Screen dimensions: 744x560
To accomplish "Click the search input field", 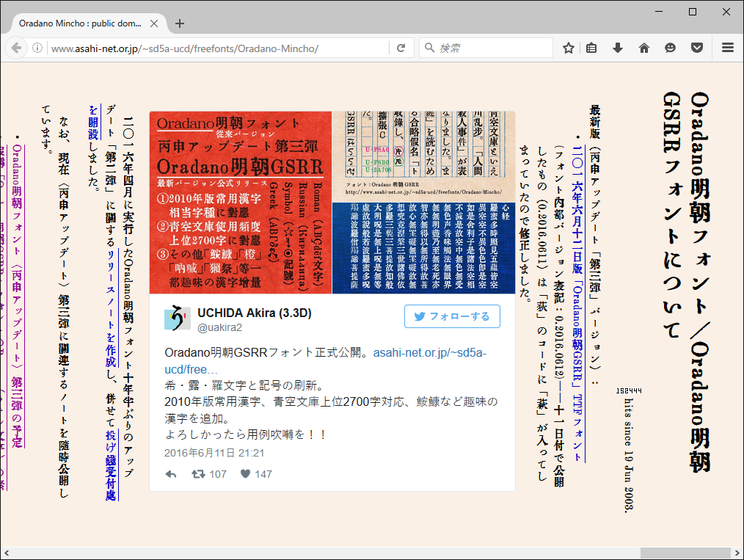I will coord(486,48).
